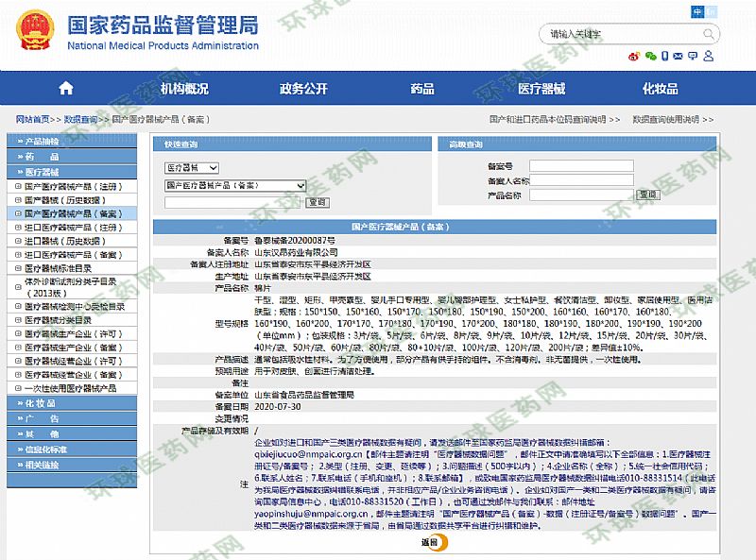Select the 中 Chinese language toggle

pos(698,11)
